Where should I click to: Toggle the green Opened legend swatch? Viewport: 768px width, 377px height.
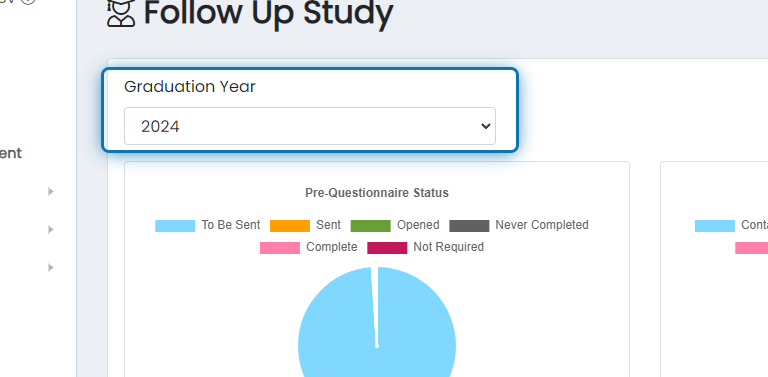tap(371, 226)
